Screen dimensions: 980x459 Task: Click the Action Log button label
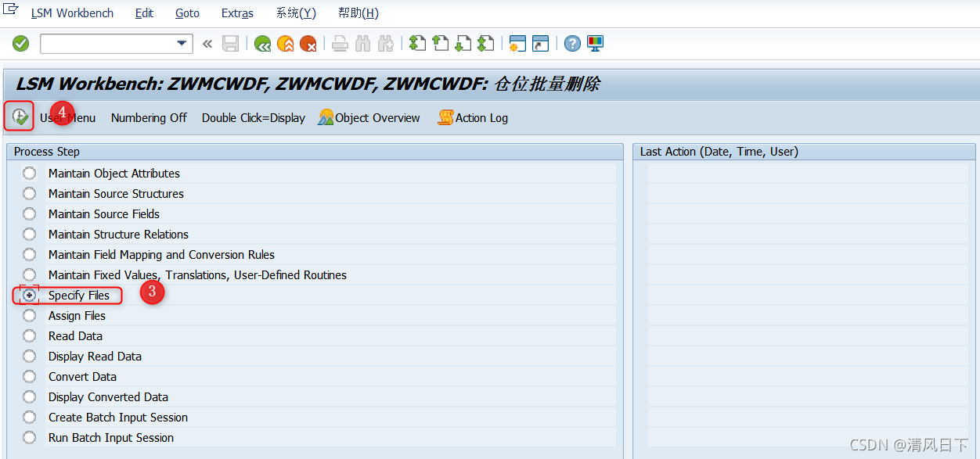(481, 118)
